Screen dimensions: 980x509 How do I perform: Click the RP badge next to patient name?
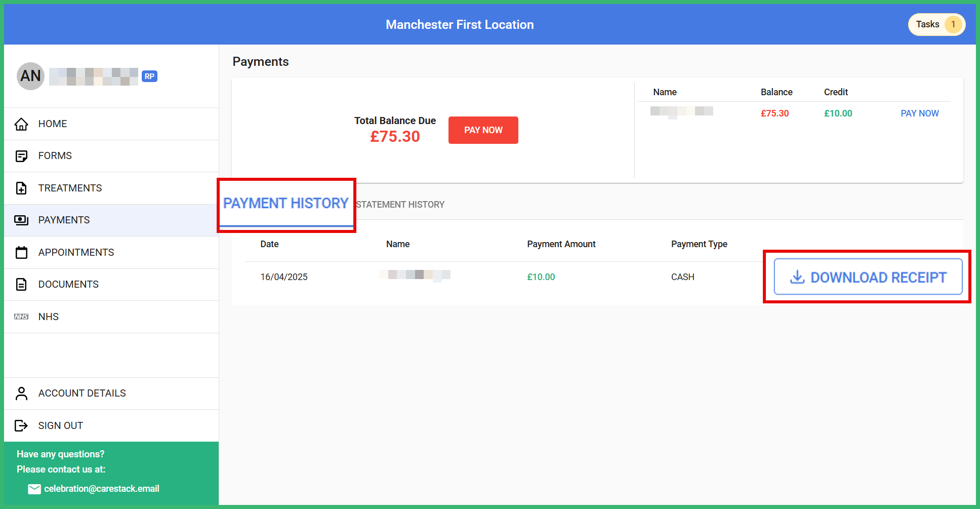tap(149, 76)
